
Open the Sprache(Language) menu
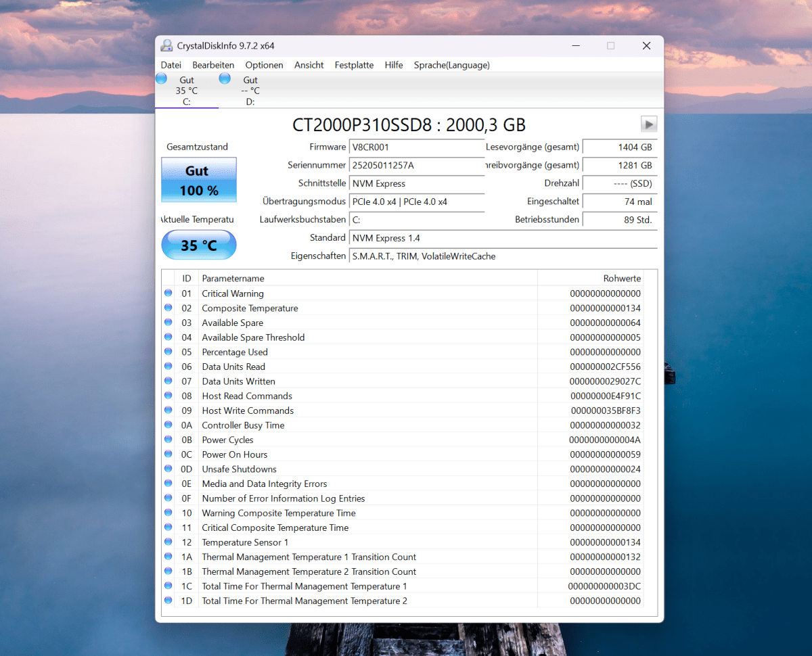(x=453, y=65)
